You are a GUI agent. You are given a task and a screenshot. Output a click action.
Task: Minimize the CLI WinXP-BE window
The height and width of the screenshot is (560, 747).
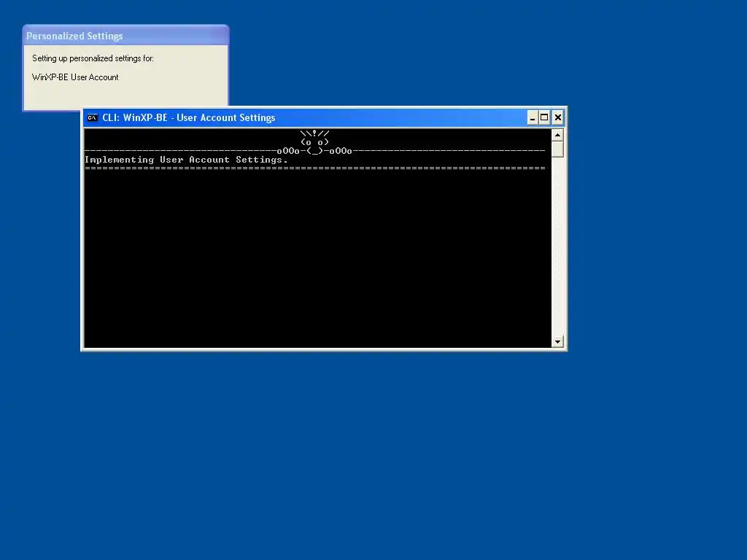pyautogui.click(x=533, y=117)
